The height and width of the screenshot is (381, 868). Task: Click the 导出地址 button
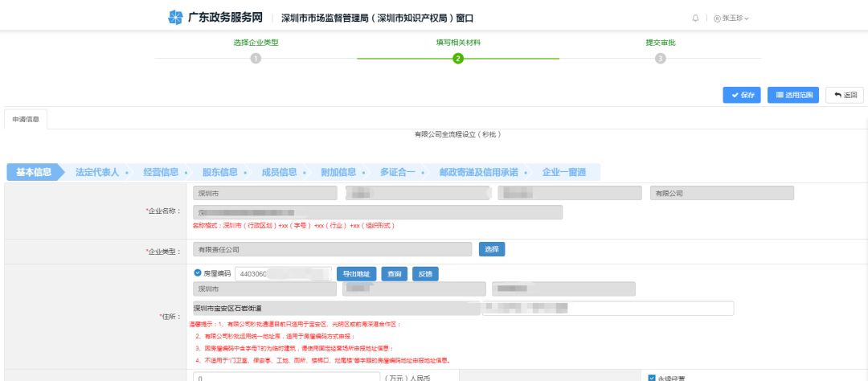coord(355,274)
